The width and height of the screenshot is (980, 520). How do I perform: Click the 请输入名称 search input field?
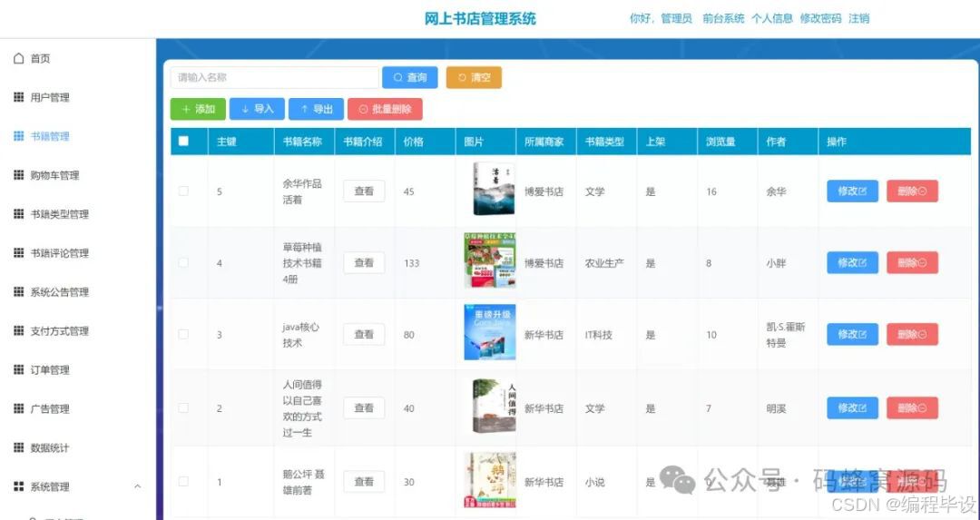(x=274, y=77)
